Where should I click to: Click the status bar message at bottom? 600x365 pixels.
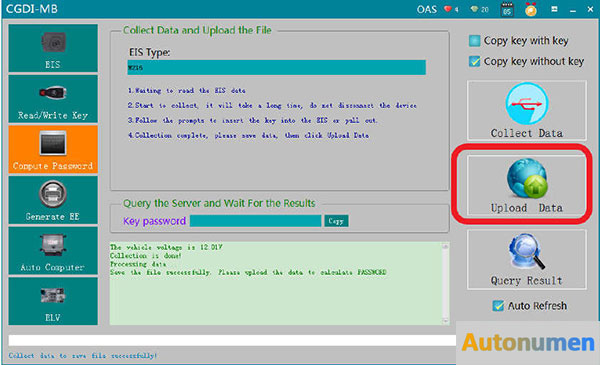(83, 356)
